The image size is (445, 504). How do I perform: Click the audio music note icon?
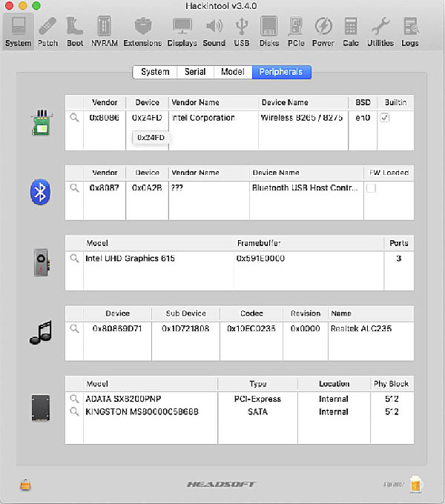[x=41, y=332]
